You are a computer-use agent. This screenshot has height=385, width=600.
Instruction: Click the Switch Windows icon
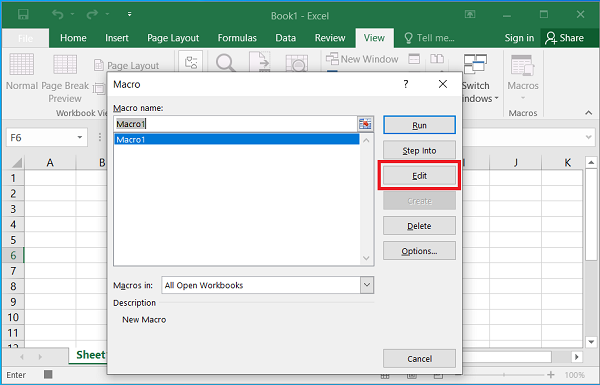475,64
